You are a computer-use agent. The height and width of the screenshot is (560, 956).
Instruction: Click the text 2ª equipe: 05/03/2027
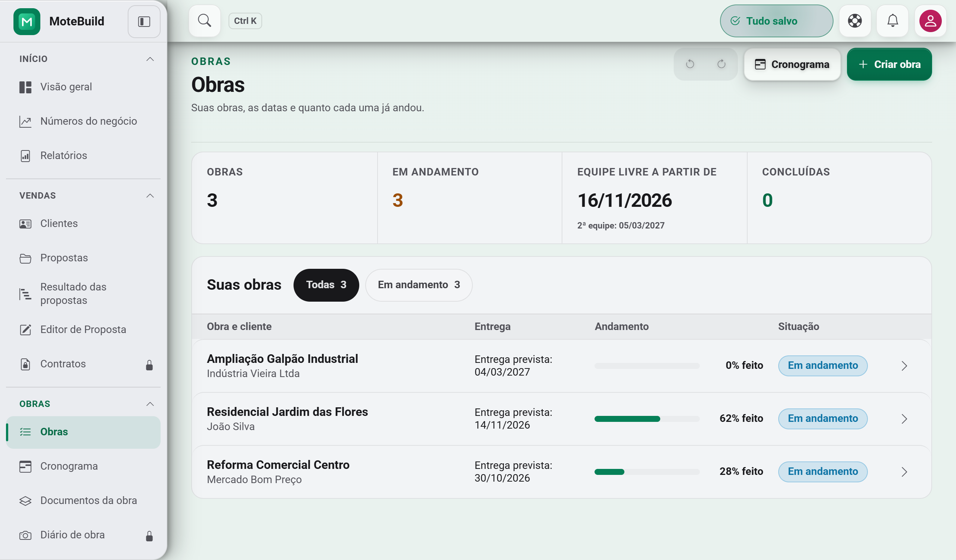(621, 225)
